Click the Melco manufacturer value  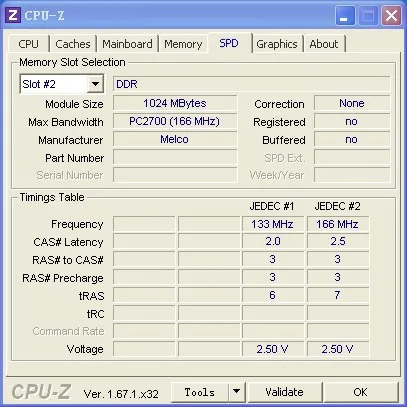point(175,139)
